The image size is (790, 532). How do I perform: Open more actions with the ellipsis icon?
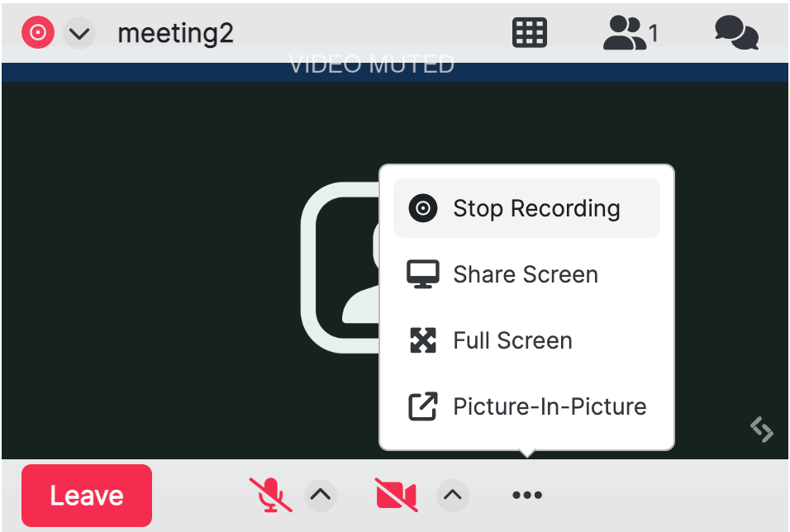click(x=526, y=495)
